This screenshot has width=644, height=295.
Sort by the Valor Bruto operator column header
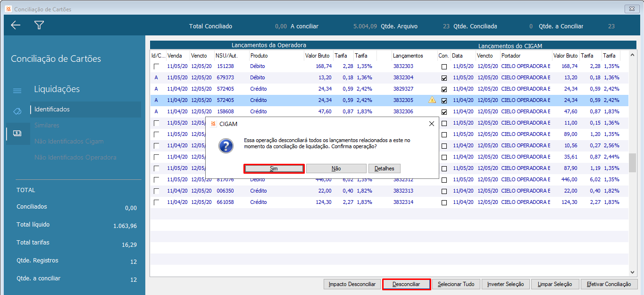[x=317, y=56]
